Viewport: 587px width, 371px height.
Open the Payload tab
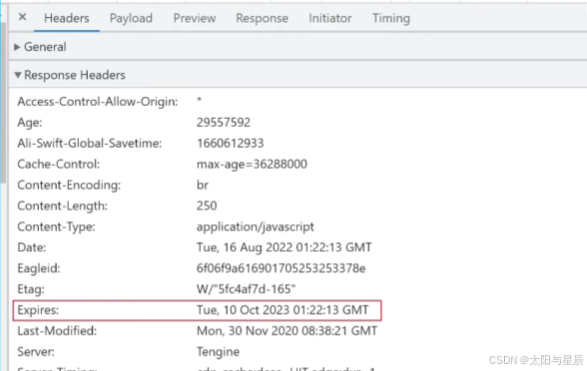tap(131, 18)
